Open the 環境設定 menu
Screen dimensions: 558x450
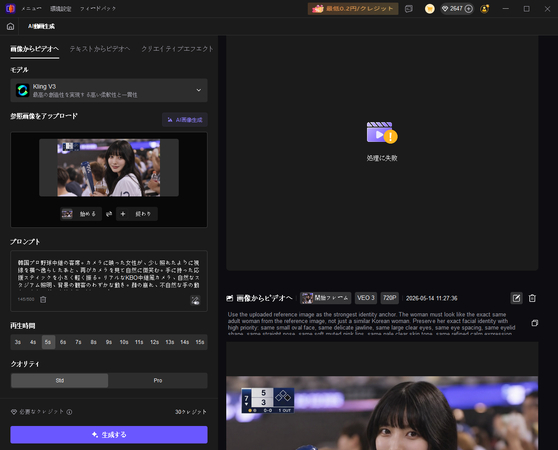click(x=60, y=9)
